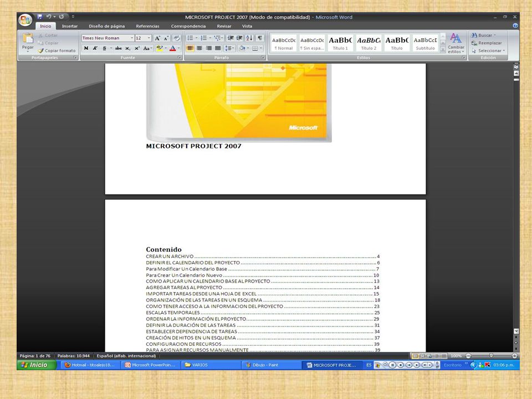Shrink font size icon
Screen dimensions: 532x399
(x=166, y=38)
